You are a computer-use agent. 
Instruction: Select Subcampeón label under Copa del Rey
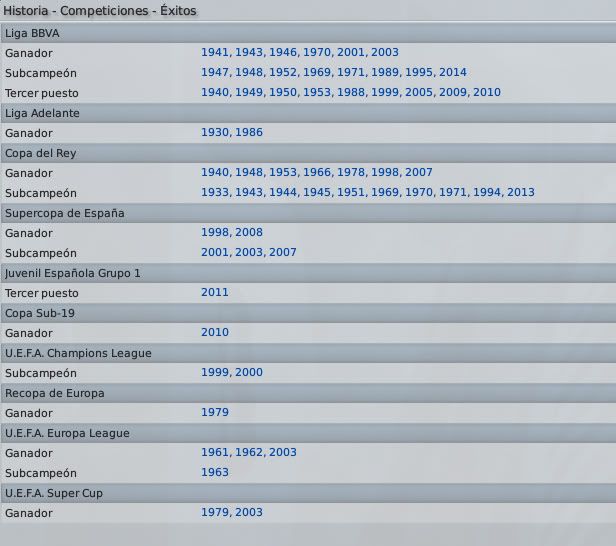(x=41, y=194)
